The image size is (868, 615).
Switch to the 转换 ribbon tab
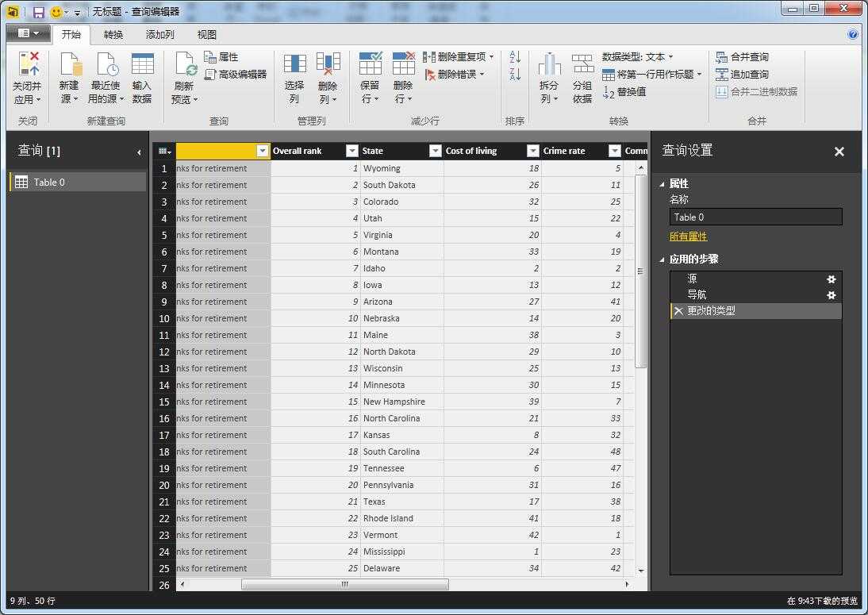click(x=113, y=34)
